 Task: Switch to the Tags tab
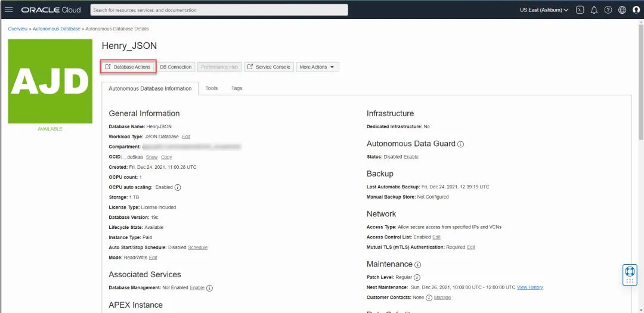click(237, 88)
